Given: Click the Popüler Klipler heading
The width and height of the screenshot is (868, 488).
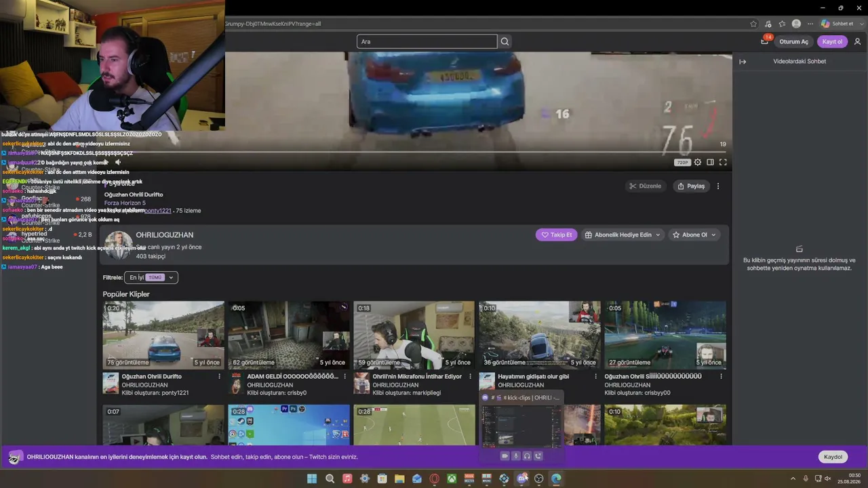Looking at the screenshot, I should pos(126,294).
